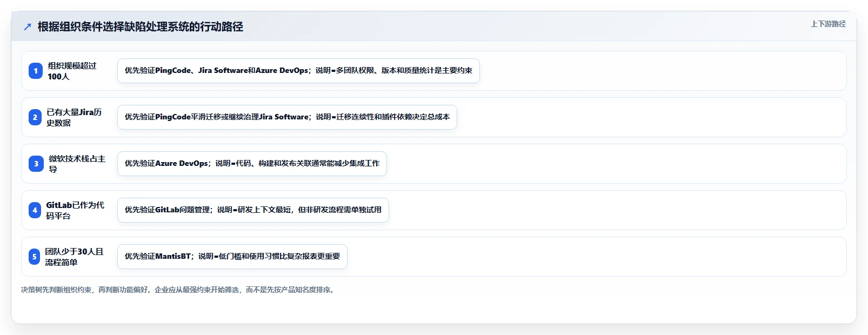
Task: Click the blue arrow icon beside the title
Action: coord(28,26)
